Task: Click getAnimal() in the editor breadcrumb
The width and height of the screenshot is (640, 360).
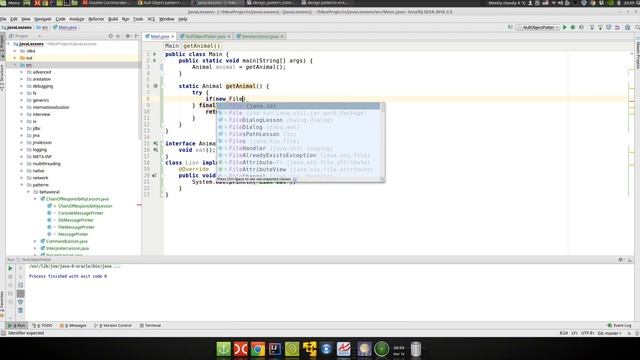Action: pyautogui.click(x=202, y=46)
